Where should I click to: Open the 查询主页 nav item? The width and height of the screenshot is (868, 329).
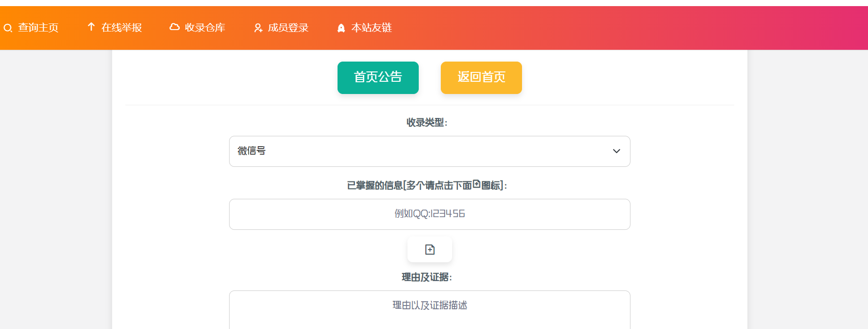[x=38, y=28]
